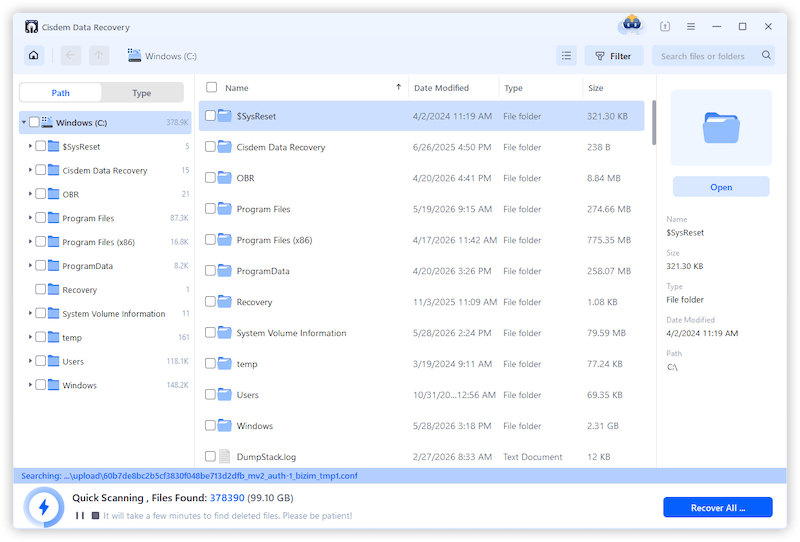Sort by Name column header
The width and height of the screenshot is (800, 542).
(237, 88)
